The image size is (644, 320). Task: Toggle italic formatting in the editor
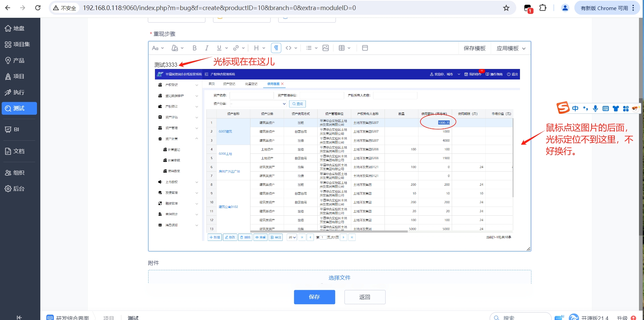tap(206, 48)
